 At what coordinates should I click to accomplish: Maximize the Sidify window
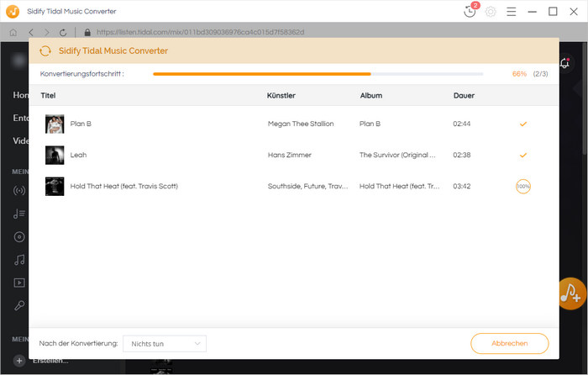[x=553, y=12]
